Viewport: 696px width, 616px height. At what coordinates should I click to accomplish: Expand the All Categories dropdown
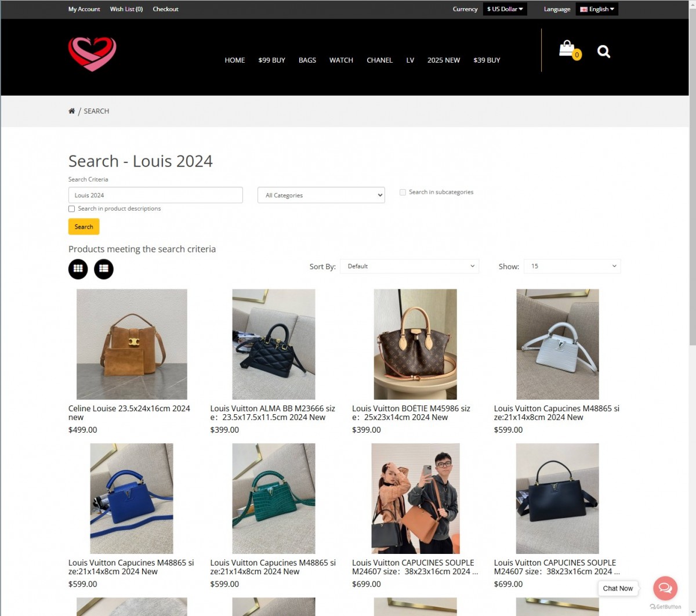click(x=321, y=195)
